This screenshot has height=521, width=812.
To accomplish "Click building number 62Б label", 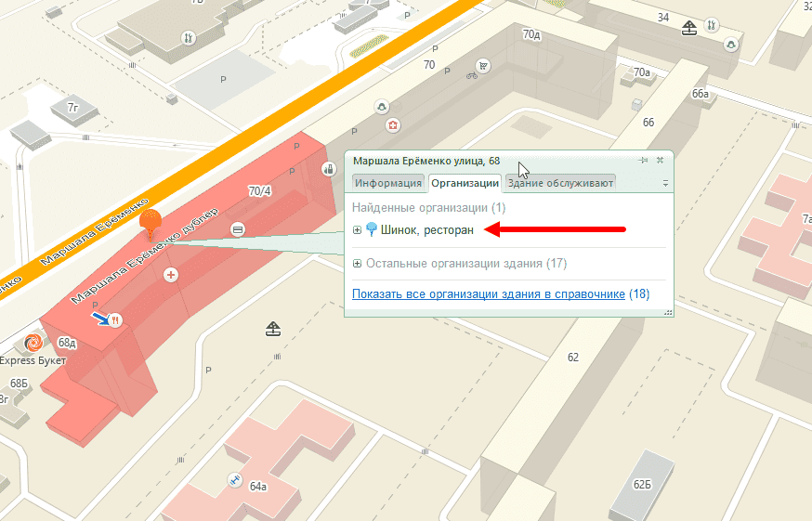I will pyautogui.click(x=642, y=485).
